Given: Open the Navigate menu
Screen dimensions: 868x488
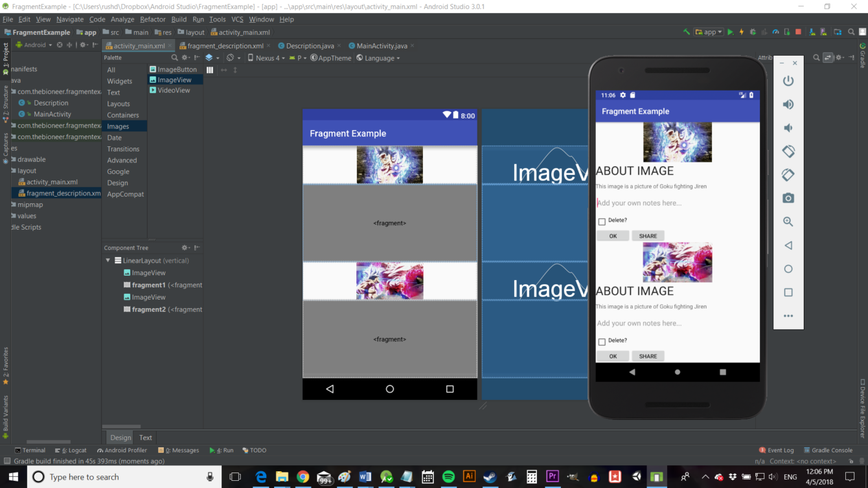Looking at the screenshot, I should coord(69,19).
